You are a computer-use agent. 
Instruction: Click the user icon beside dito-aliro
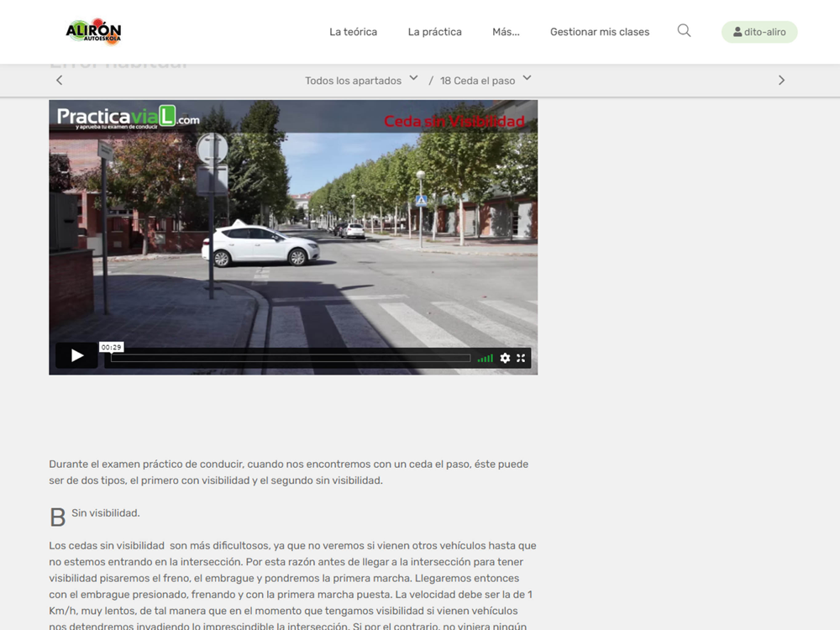[x=738, y=32]
